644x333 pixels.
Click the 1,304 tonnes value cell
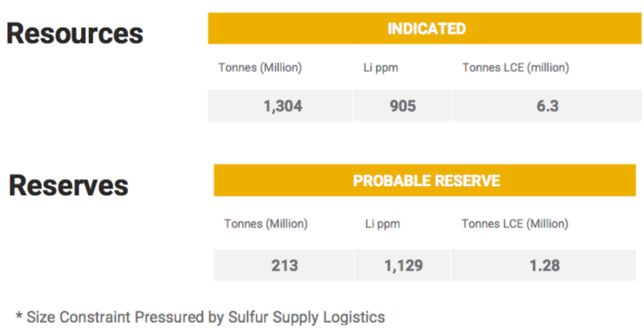click(280, 106)
